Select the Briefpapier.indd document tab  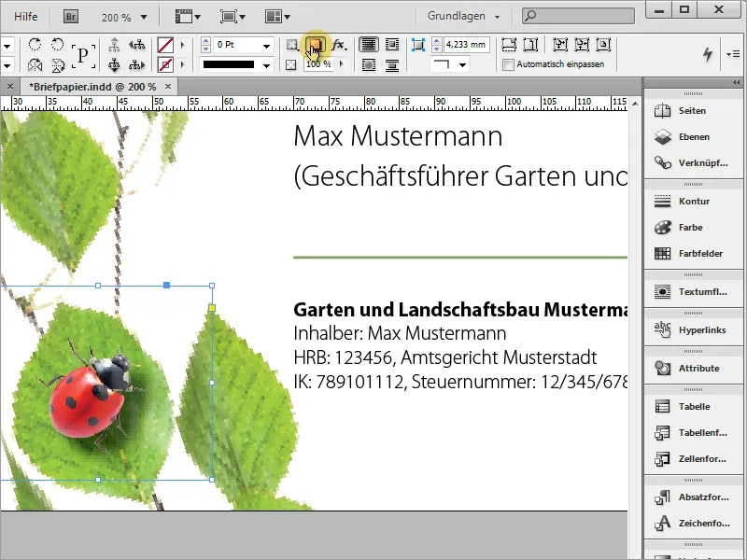coord(92,87)
